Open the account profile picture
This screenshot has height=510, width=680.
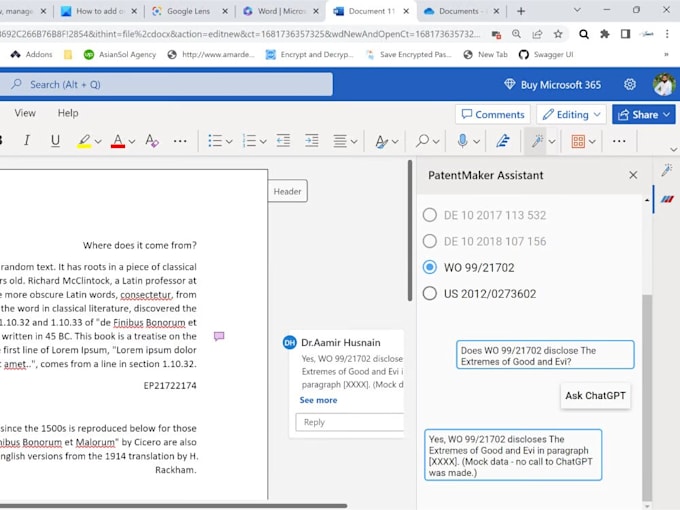point(664,84)
